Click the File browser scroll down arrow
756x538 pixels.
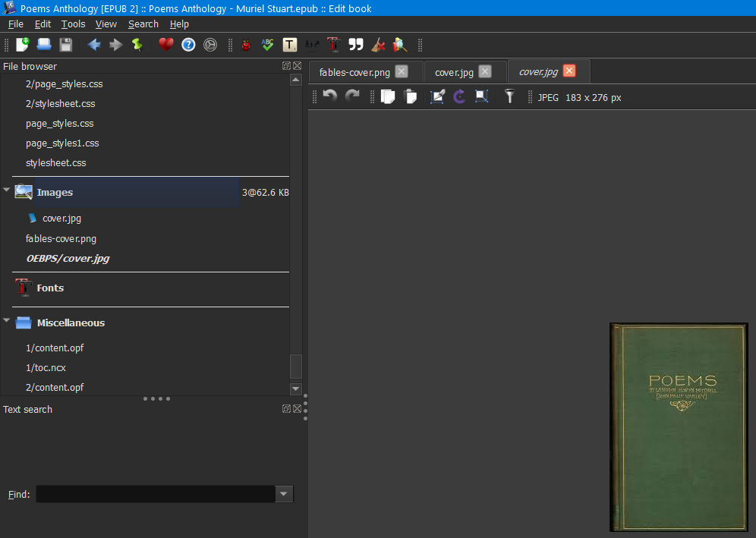(296, 389)
